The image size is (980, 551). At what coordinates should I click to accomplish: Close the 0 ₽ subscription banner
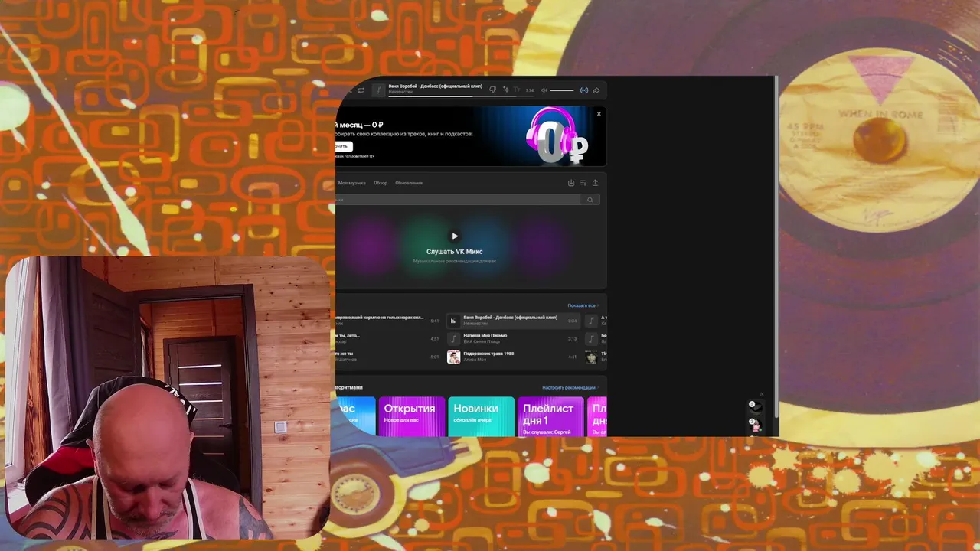point(599,114)
